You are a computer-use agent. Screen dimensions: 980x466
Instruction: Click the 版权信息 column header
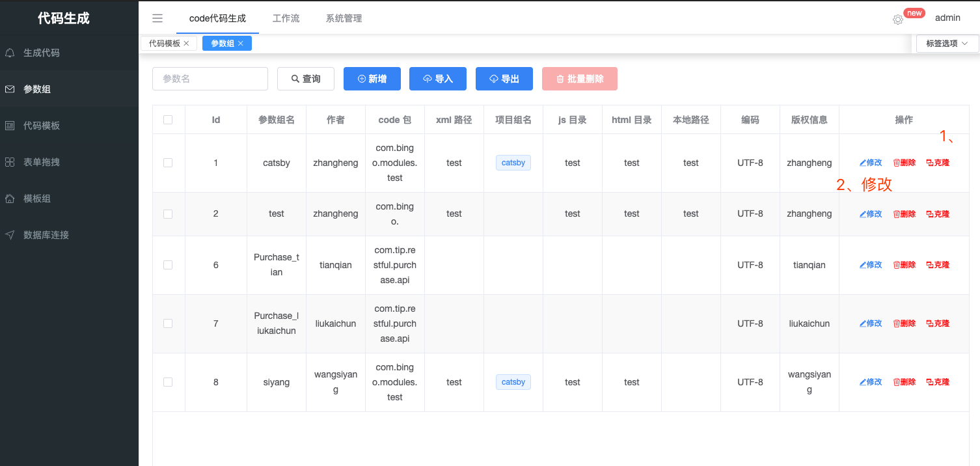point(810,120)
